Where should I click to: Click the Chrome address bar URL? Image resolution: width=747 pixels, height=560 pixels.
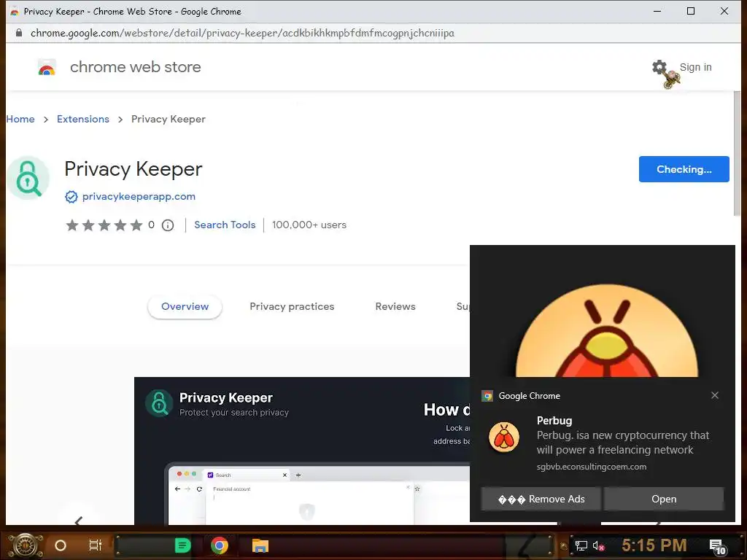242,33
